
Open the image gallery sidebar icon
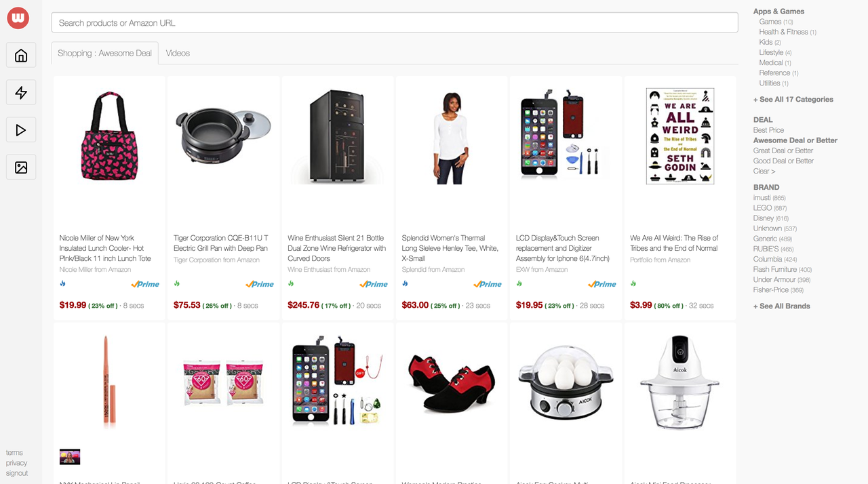coord(21,167)
